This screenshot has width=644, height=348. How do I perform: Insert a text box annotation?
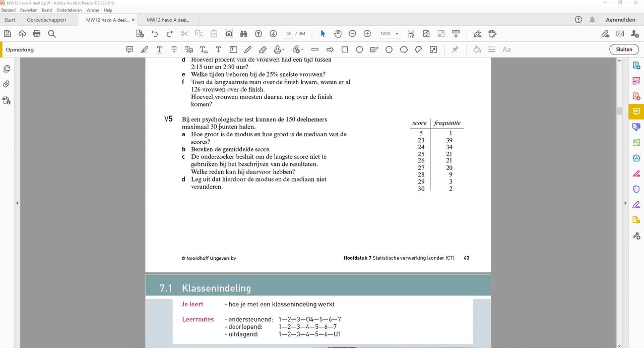click(233, 49)
